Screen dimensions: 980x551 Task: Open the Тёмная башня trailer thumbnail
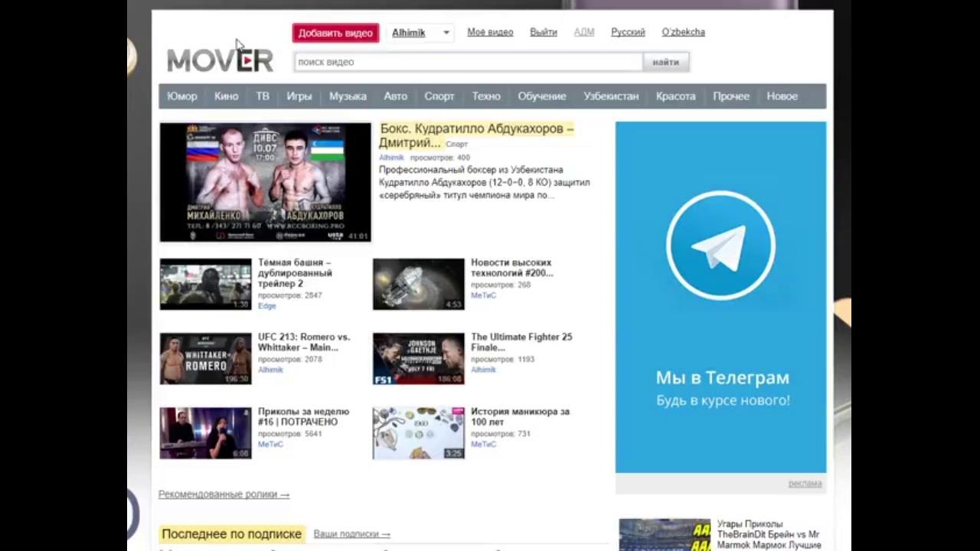coord(205,284)
